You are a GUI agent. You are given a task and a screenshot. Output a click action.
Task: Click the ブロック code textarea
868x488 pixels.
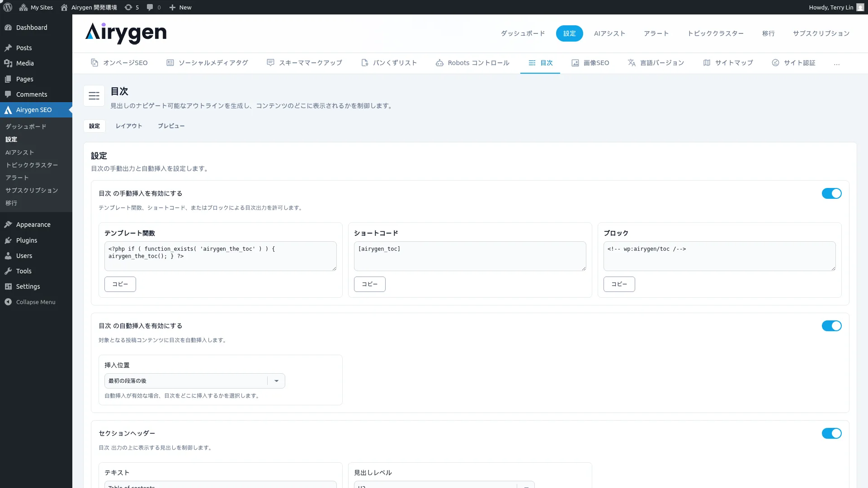pyautogui.click(x=720, y=256)
